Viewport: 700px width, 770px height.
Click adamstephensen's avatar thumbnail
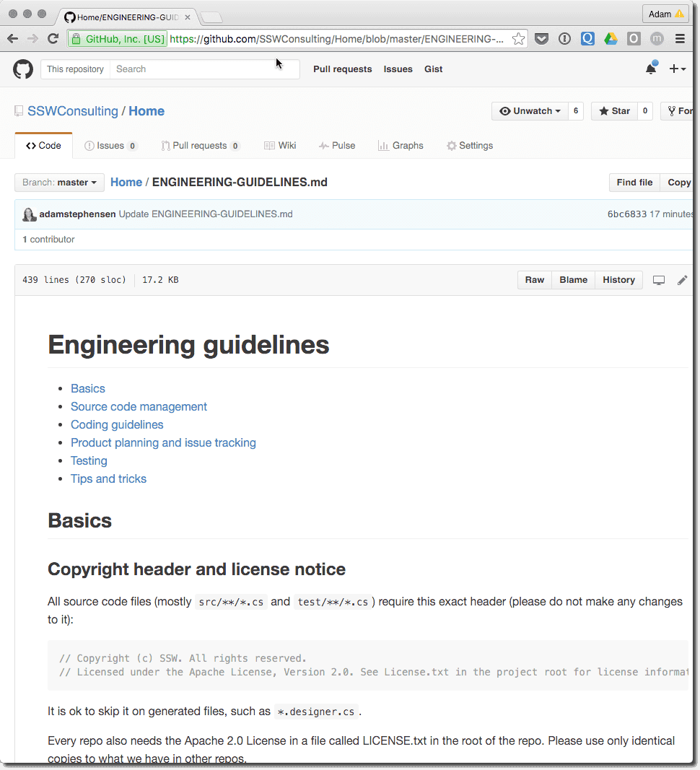coord(30,214)
